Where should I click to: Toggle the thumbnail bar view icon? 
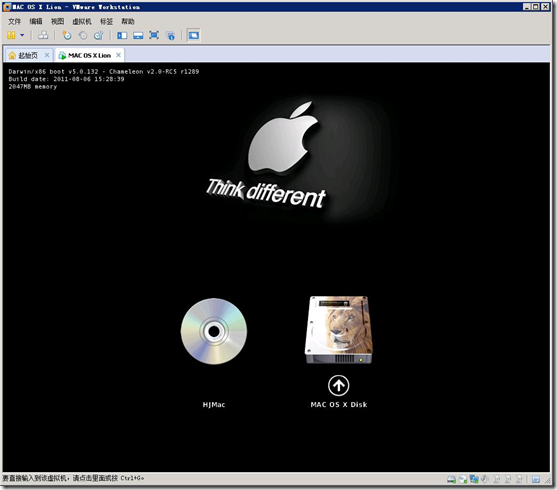[x=138, y=35]
